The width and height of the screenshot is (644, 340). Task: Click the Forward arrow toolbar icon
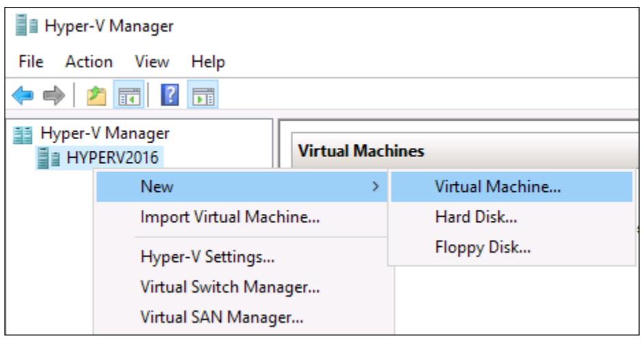(54, 95)
